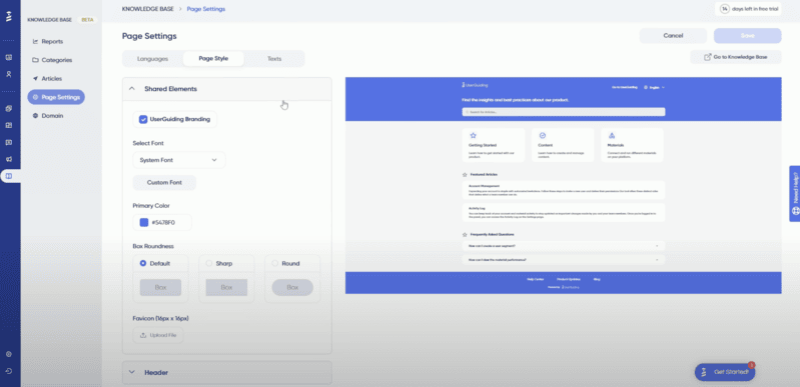Open the English language dropdown in the preview
800x387 pixels.
click(x=655, y=87)
